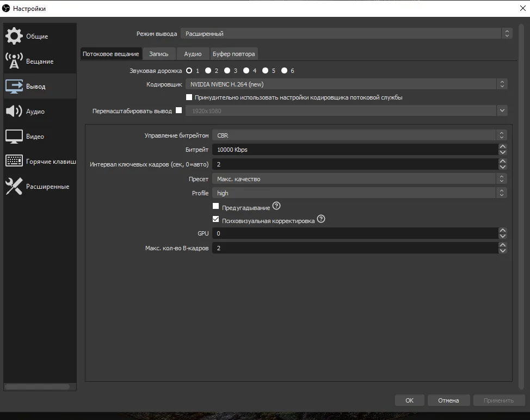Select audio track 5 radio button
Image resolution: width=530 pixels, height=420 pixels.
pyautogui.click(x=266, y=71)
